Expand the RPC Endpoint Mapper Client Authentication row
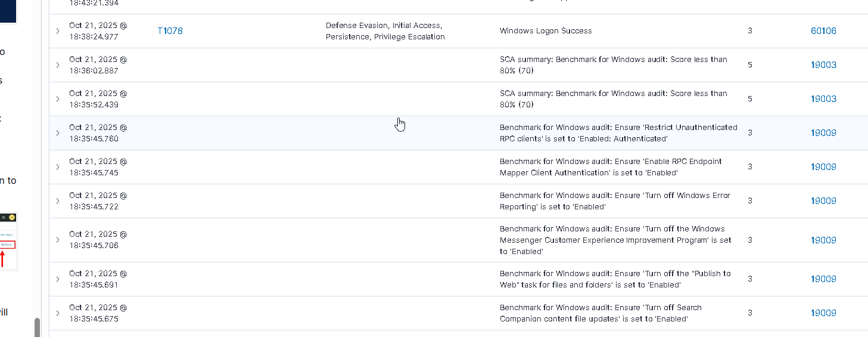This screenshot has height=337, width=868. coord(58,167)
